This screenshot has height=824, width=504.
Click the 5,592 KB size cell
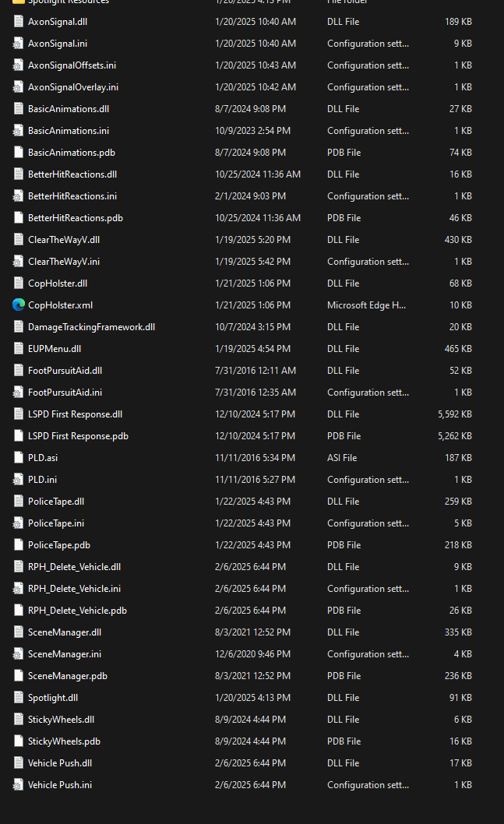[x=455, y=414]
